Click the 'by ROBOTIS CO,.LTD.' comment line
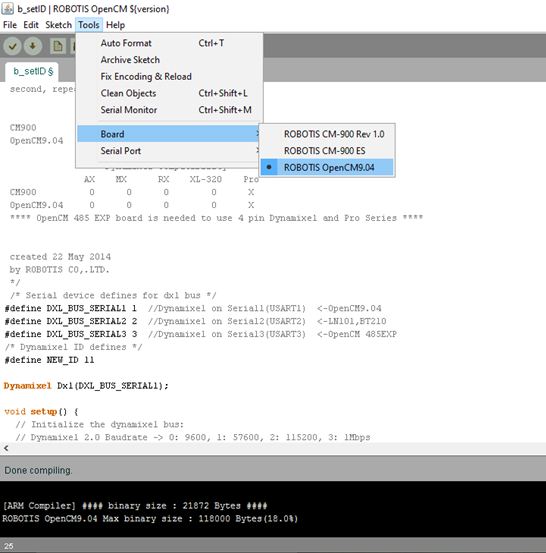 [x=59, y=270]
